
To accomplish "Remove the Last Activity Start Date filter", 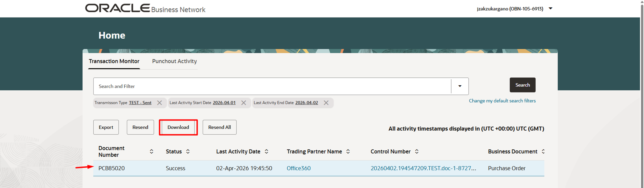I will (244, 103).
